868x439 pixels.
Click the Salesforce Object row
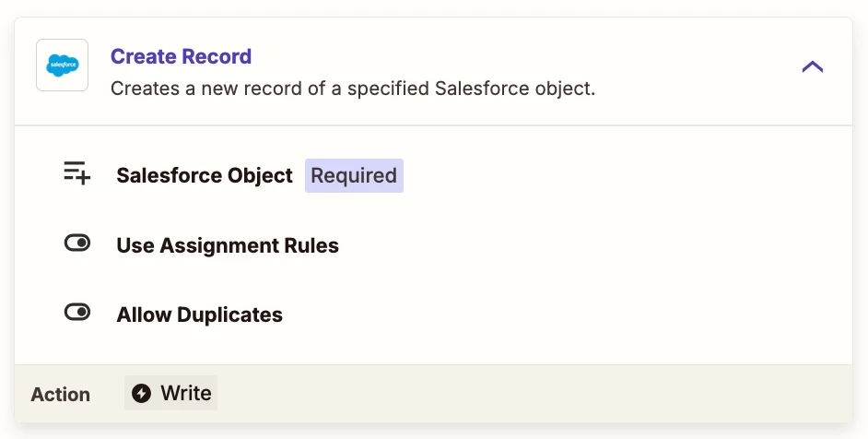point(433,175)
